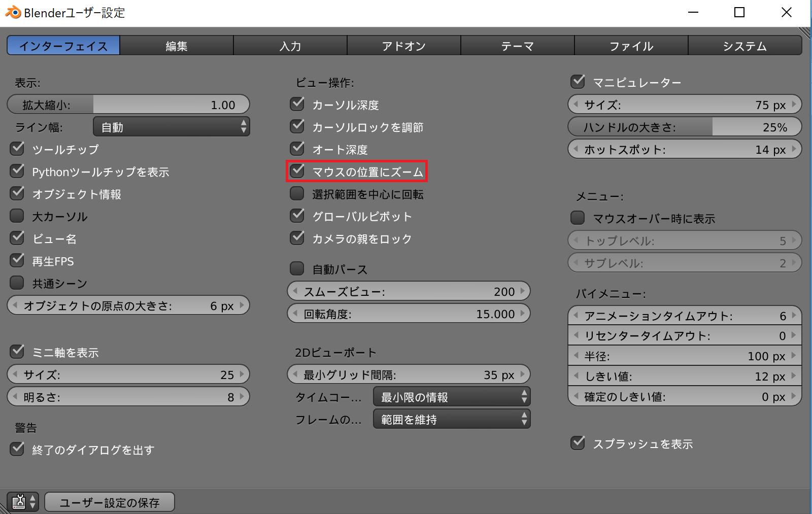
Task: Click the トップレベル field
Action: click(x=685, y=241)
